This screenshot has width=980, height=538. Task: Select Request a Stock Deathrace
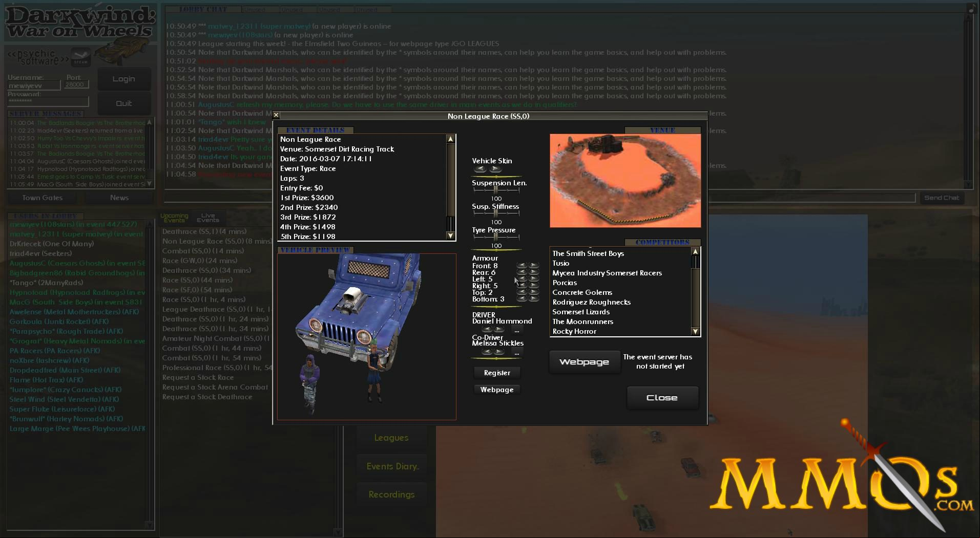(x=207, y=397)
